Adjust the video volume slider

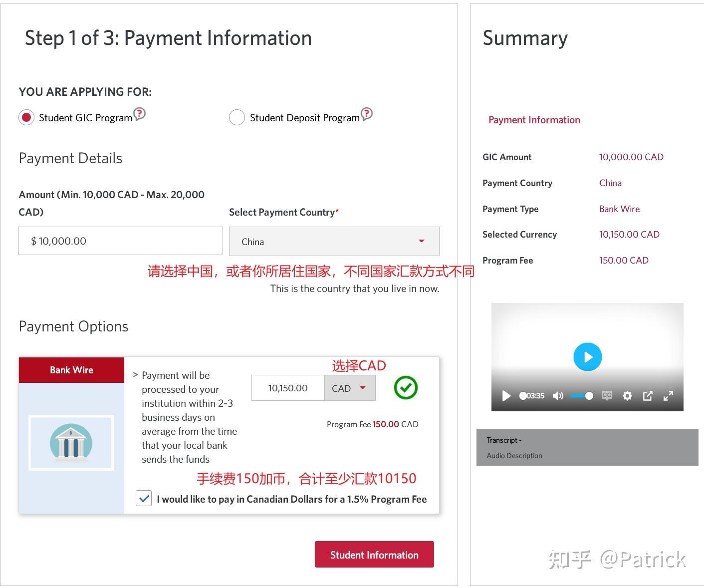coord(581,396)
